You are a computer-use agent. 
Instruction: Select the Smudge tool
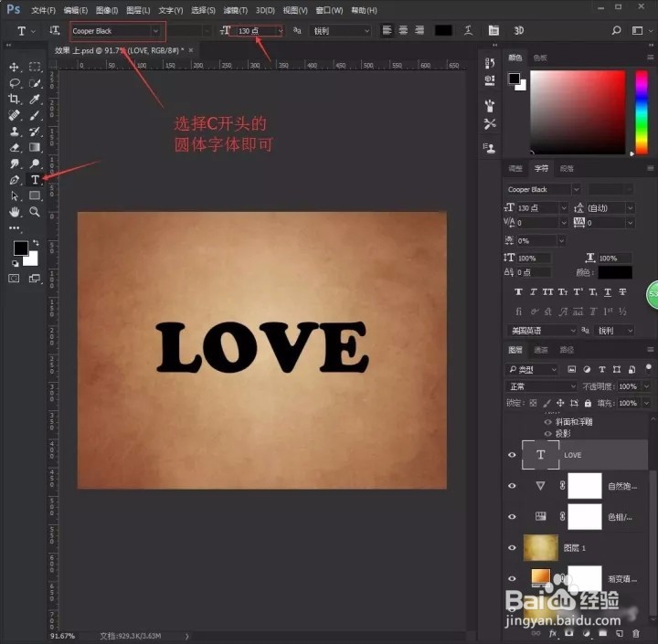point(15,164)
